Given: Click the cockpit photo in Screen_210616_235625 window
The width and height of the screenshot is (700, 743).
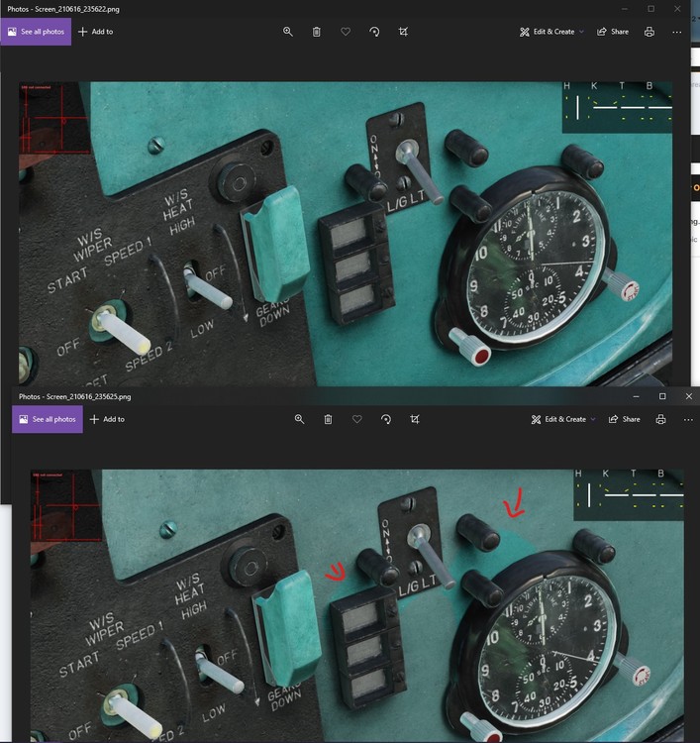Looking at the screenshot, I should point(357,605).
